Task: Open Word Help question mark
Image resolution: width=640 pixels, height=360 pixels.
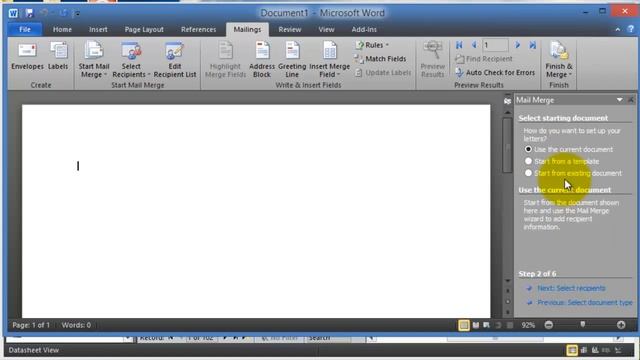Action: click(631, 29)
